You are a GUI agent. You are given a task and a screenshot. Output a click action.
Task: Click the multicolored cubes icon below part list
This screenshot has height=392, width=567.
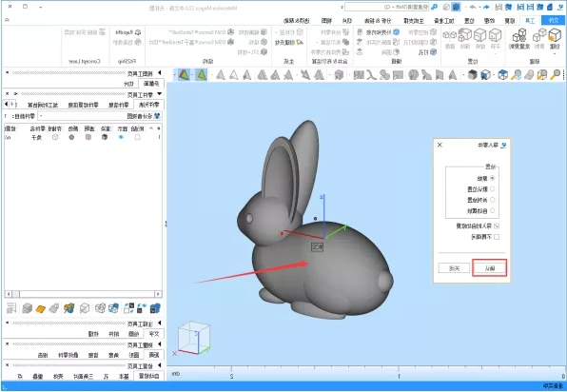point(69,308)
